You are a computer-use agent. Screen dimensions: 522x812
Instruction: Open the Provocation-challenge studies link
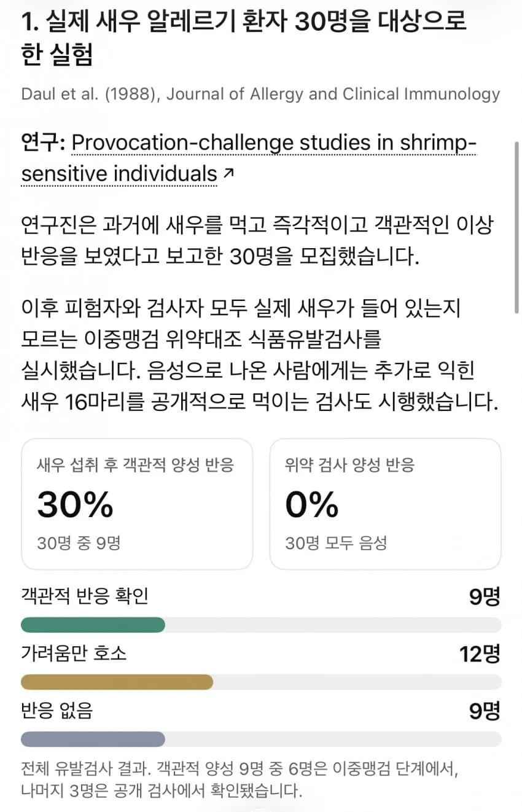pos(249,158)
